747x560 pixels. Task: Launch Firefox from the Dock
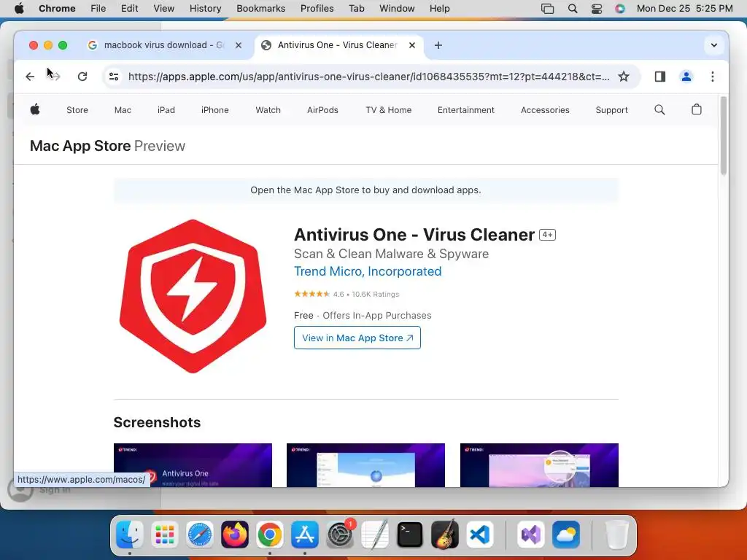coord(235,534)
